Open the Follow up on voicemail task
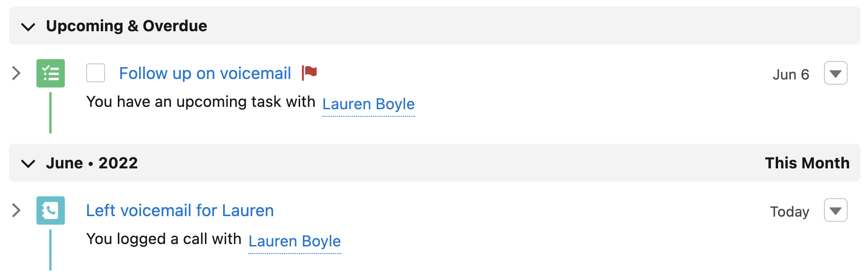The width and height of the screenshot is (868, 280). tap(205, 73)
